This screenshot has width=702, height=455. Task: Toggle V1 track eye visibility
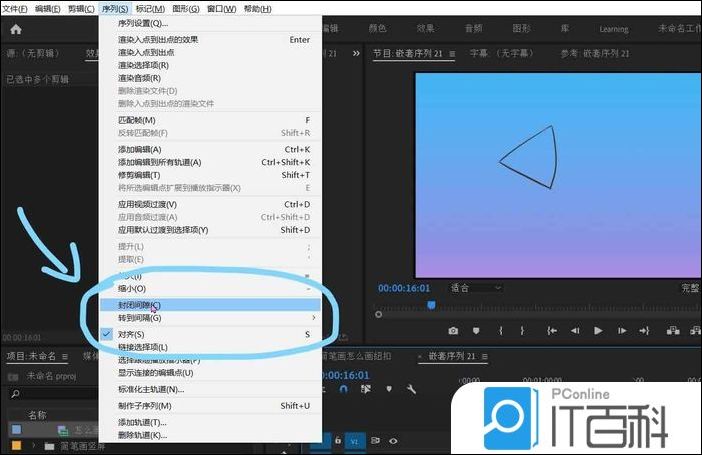coord(392,440)
